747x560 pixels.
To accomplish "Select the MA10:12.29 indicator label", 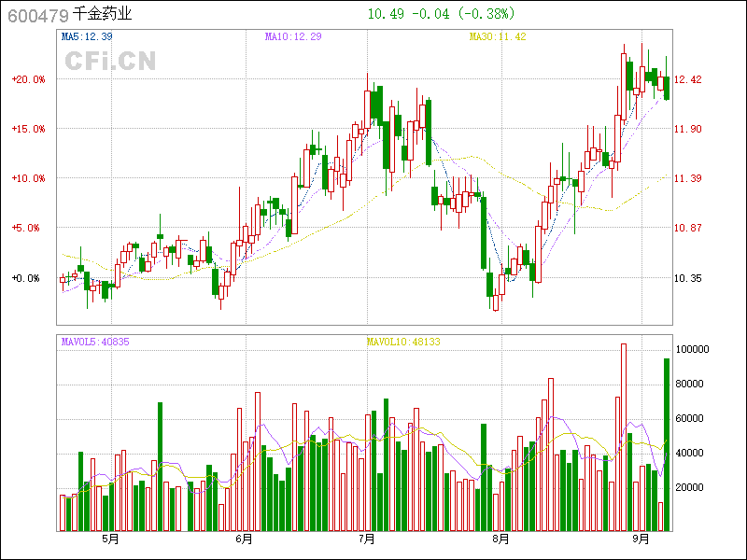I will pos(293,36).
